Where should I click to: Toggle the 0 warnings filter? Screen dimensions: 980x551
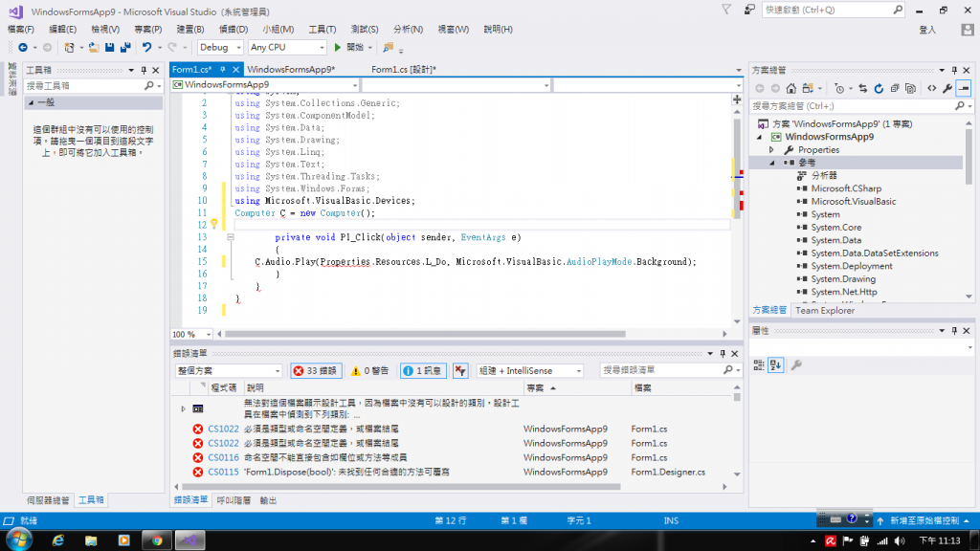point(370,370)
